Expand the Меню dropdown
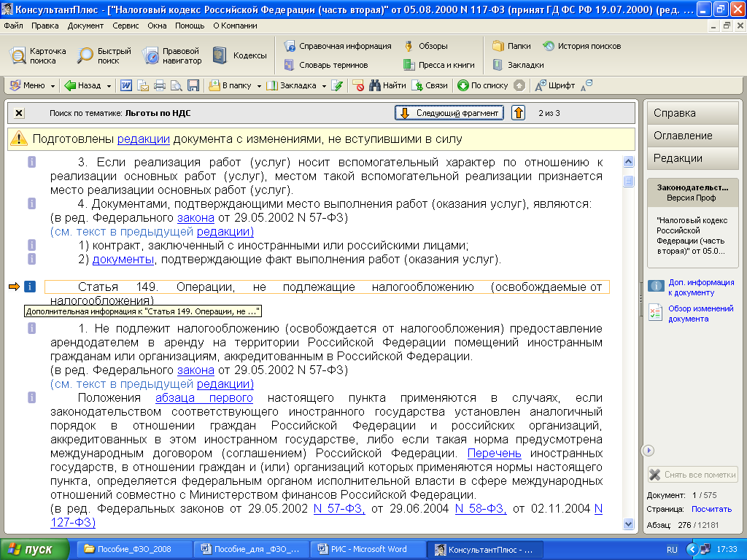747x560 pixels. point(32,86)
